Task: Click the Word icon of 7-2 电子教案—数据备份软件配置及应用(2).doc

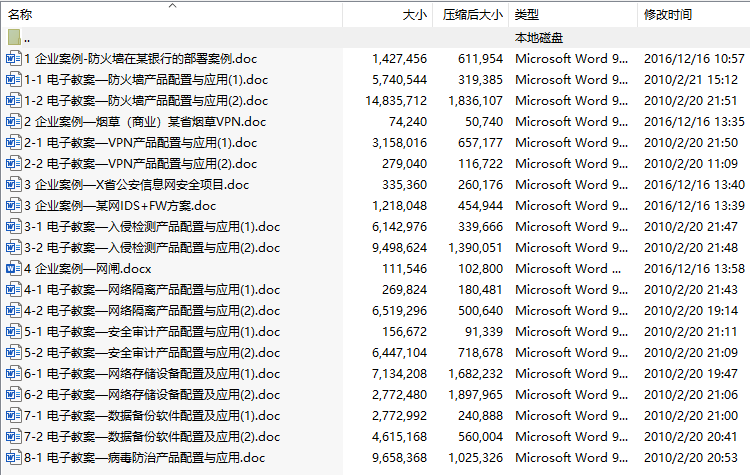Action: pos(13,437)
